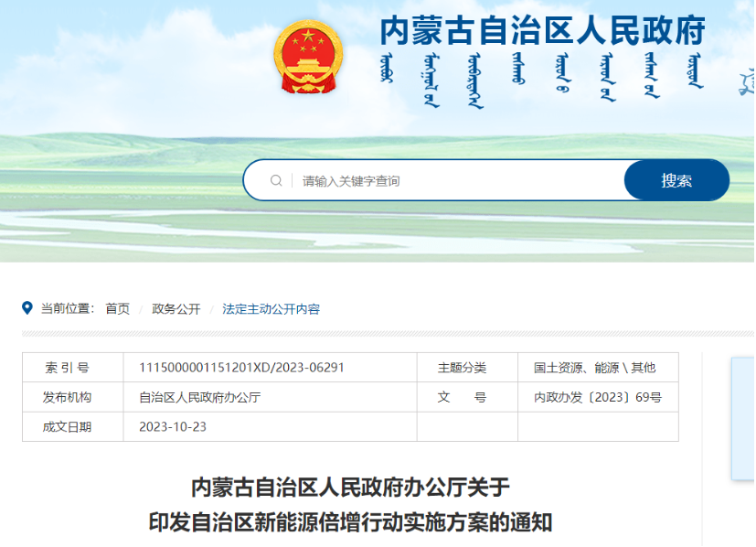Open the 首页 breadcrumb link
This screenshot has height=547, width=756.
tap(117, 309)
